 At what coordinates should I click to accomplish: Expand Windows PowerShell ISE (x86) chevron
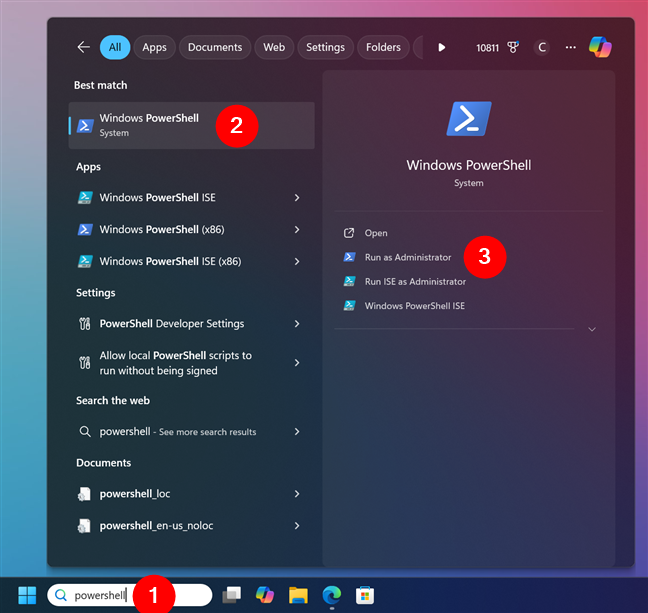point(297,261)
